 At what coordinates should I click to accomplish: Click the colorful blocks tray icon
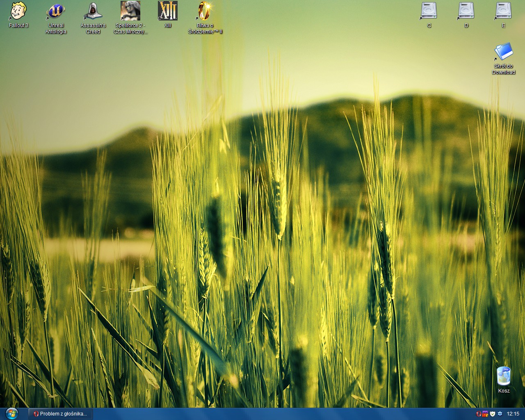(x=485, y=414)
